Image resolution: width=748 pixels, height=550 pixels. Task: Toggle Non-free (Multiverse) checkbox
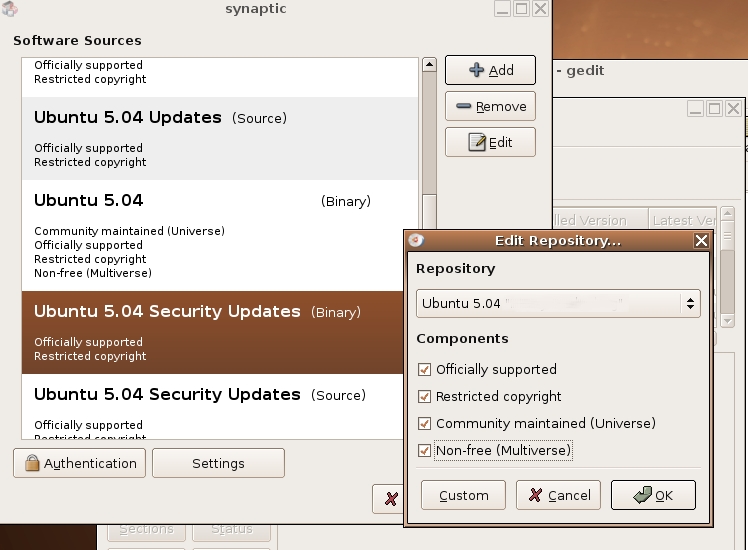click(x=425, y=450)
